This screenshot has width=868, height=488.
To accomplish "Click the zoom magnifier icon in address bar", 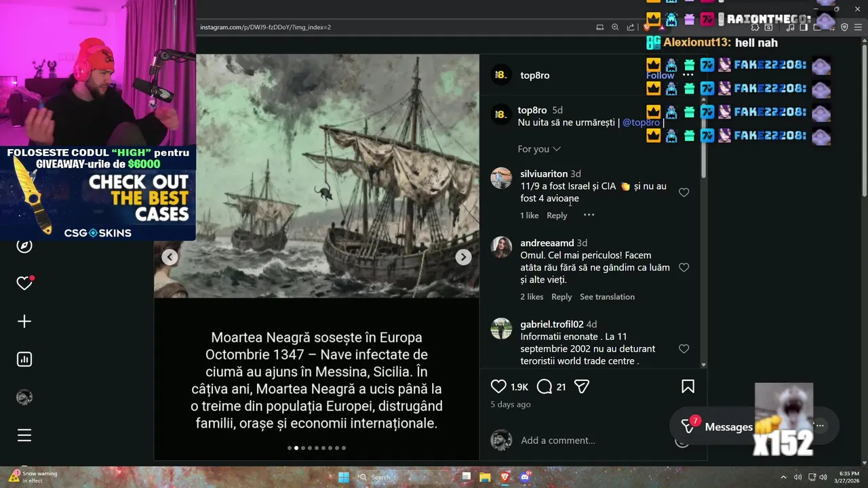I will pyautogui.click(x=615, y=27).
